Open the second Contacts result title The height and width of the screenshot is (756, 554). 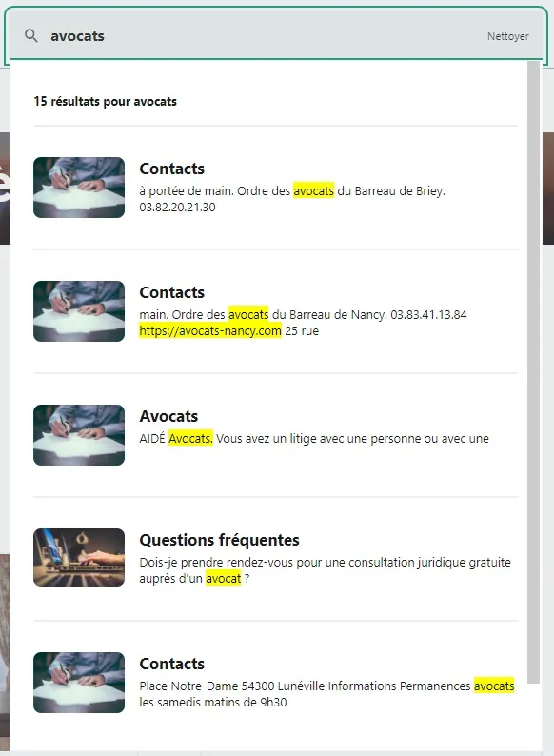click(171, 292)
